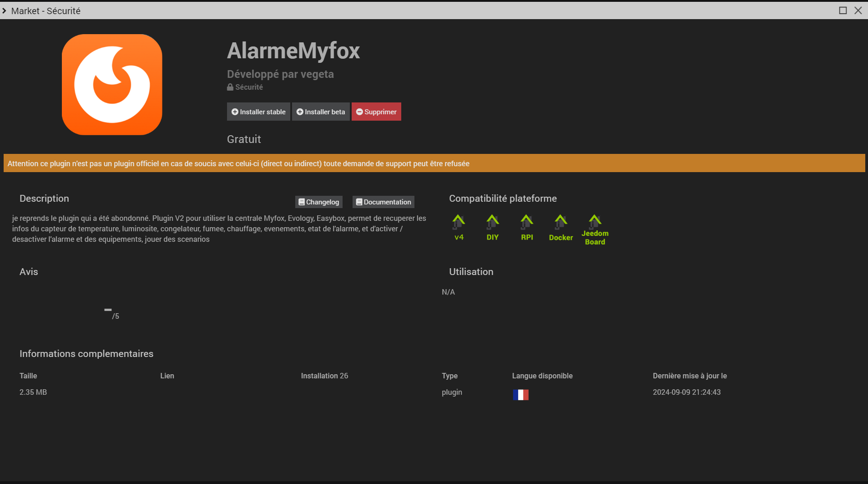Click the Développé par vegeta author text

point(280,74)
